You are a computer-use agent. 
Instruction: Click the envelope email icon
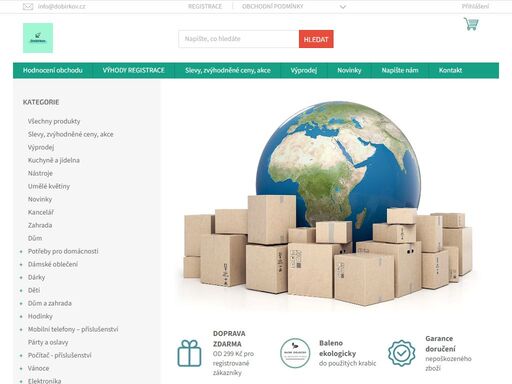pyautogui.click(x=28, y=6)
